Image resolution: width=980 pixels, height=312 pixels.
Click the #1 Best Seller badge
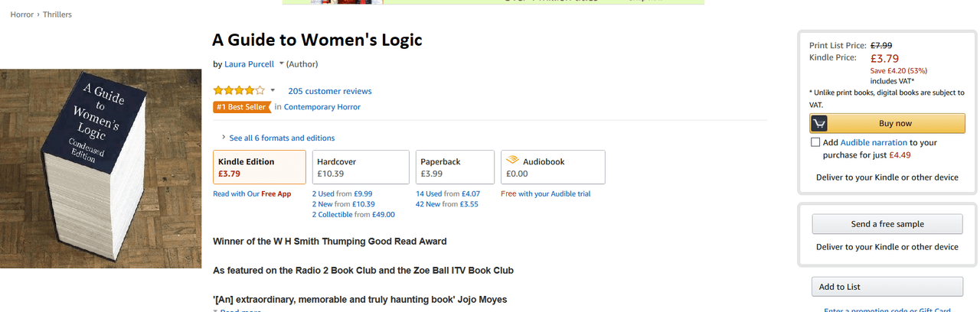coord(242,107)
